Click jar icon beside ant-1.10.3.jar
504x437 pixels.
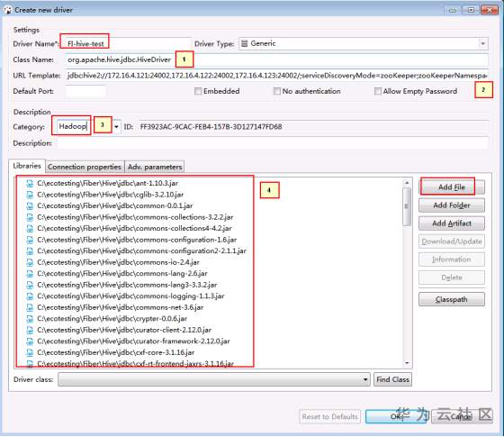pos(30,184)
